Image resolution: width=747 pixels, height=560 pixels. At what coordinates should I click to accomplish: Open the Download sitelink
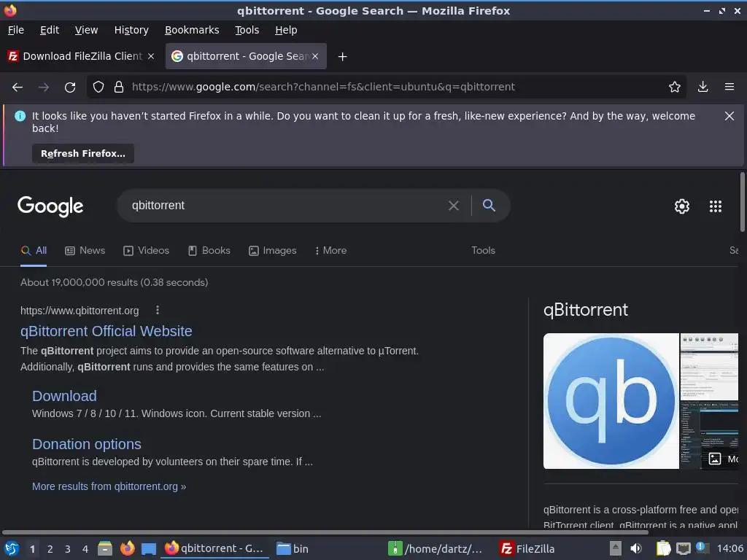pyautogui.click(x=64, y=396)
